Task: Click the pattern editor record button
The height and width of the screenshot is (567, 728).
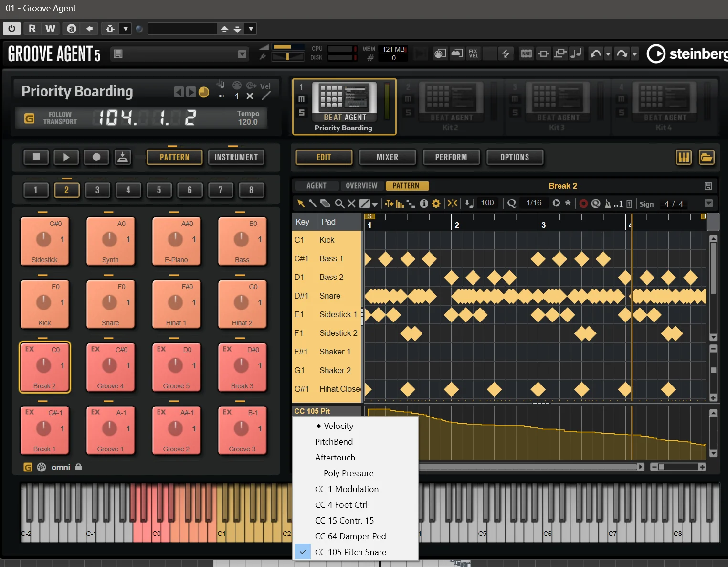Action: (x=583, y=203)
